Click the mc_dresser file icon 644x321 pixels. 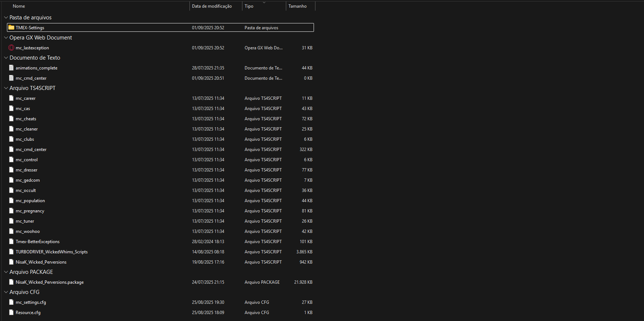click(x=11, y=170)
